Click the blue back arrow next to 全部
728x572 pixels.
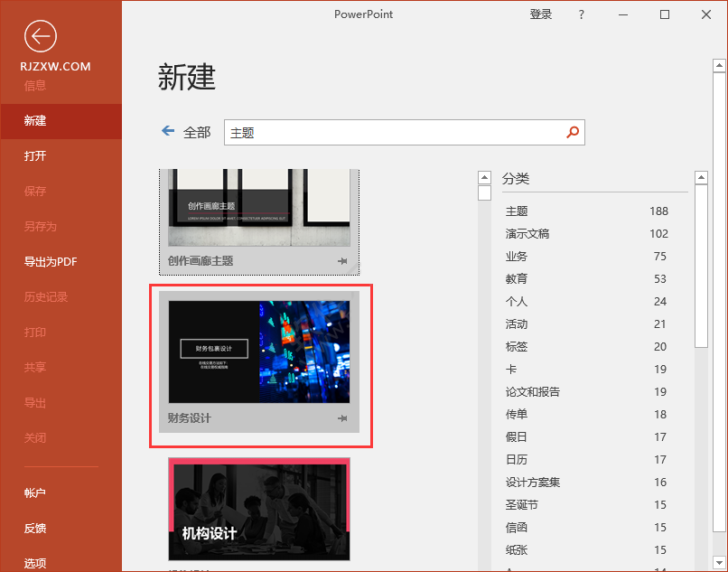click(x=167, y=131)
